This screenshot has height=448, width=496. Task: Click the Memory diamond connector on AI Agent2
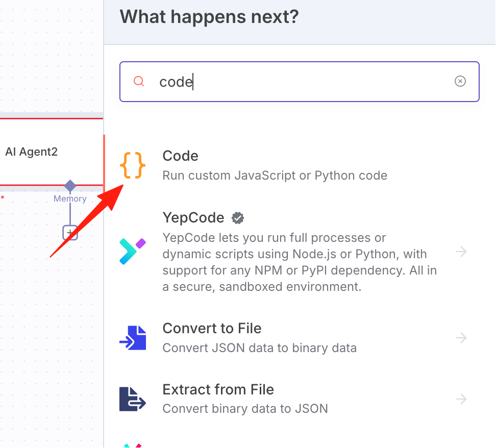[x=70, y=185]
